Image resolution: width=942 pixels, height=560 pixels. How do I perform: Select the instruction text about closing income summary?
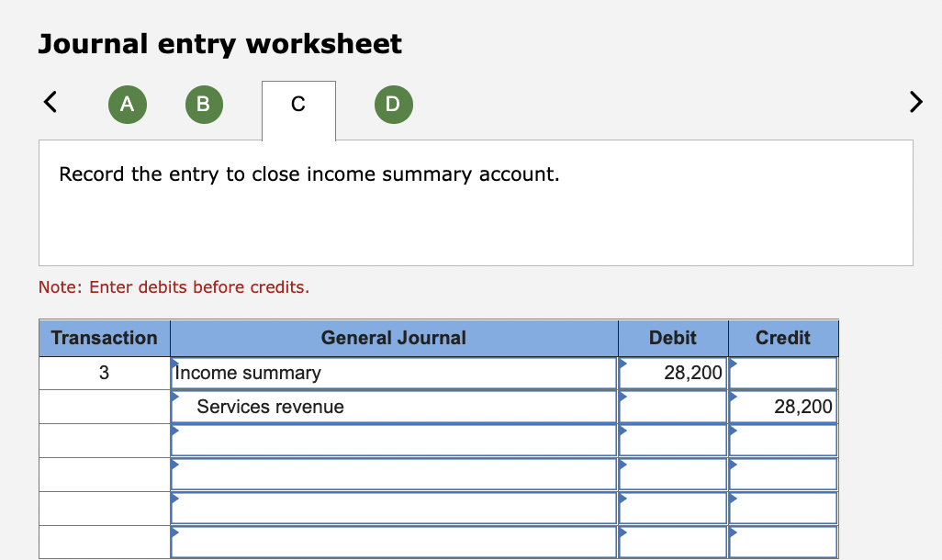point(310,174)
